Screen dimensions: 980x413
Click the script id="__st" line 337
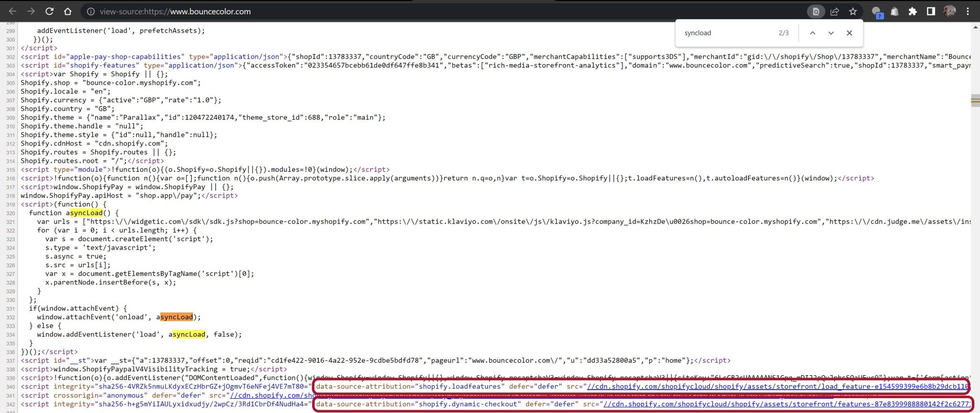click(x=375, y=360)
